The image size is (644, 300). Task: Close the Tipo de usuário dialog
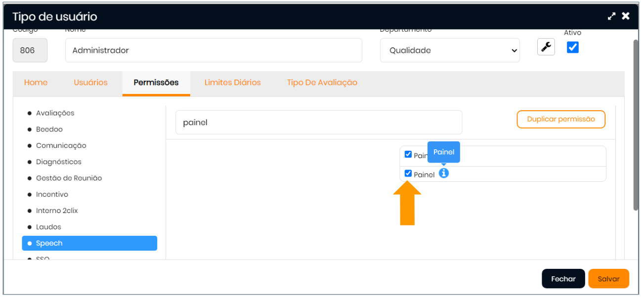point(626,16)
